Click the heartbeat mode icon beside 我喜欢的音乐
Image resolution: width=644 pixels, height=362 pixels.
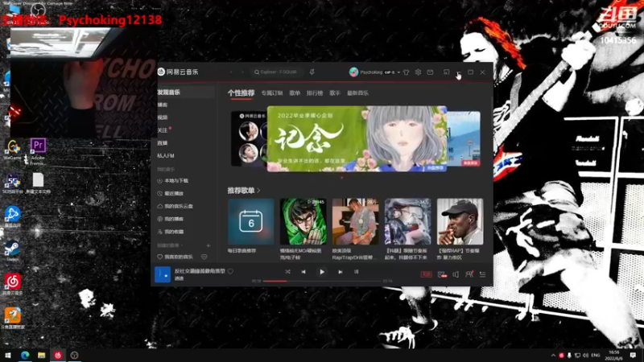tap(204, 257)
